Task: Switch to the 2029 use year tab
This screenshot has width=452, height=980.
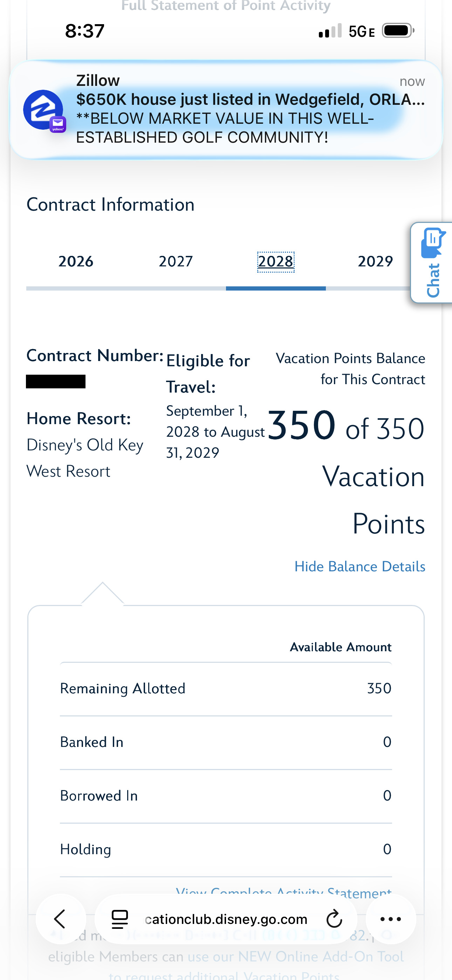Action: click(x=375, y=261)
